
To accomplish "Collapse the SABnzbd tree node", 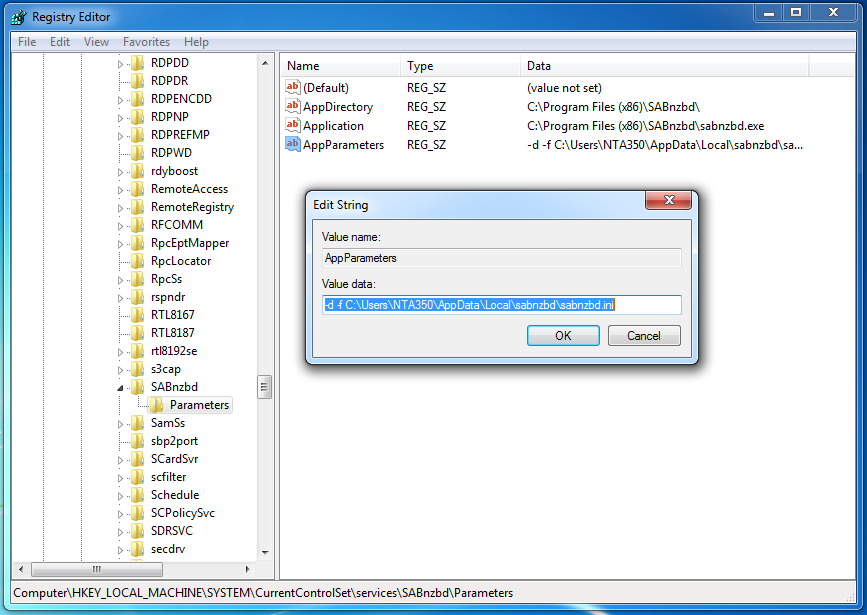I will point(120,388).
